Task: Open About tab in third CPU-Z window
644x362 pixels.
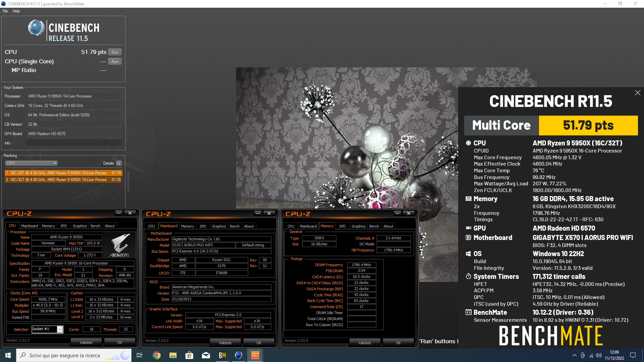Action: pyautogui.click(x=388, y=226)
